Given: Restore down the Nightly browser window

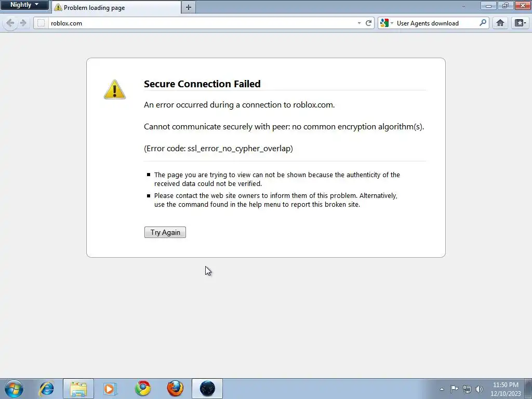Looking at the screenshot, I should tap(506, 5).
